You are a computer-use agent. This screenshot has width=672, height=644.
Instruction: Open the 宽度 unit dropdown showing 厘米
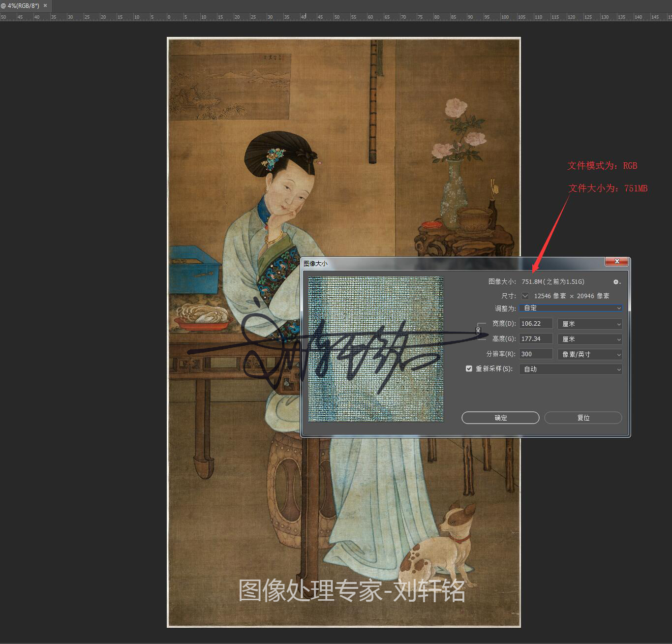(590, 324)
